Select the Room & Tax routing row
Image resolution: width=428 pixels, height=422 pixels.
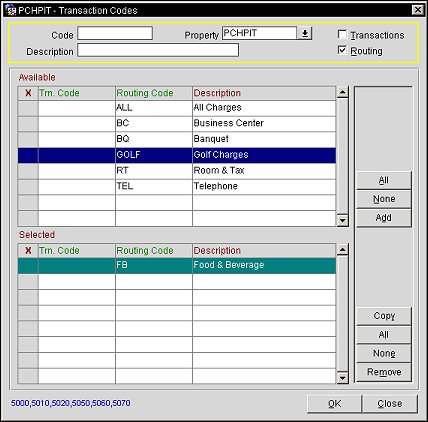177,171
